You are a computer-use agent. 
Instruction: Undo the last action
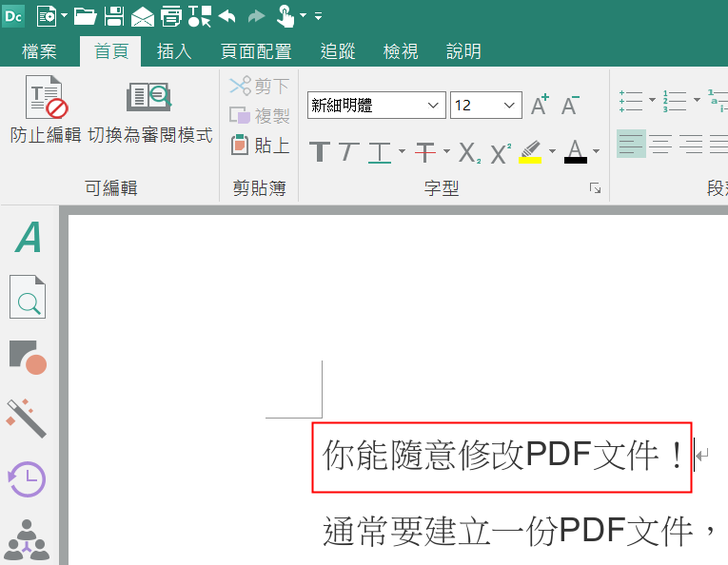pos(228,17)
